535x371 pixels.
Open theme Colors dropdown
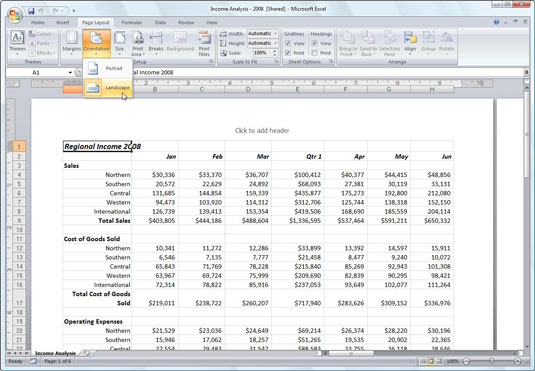(x=41, y=34)
